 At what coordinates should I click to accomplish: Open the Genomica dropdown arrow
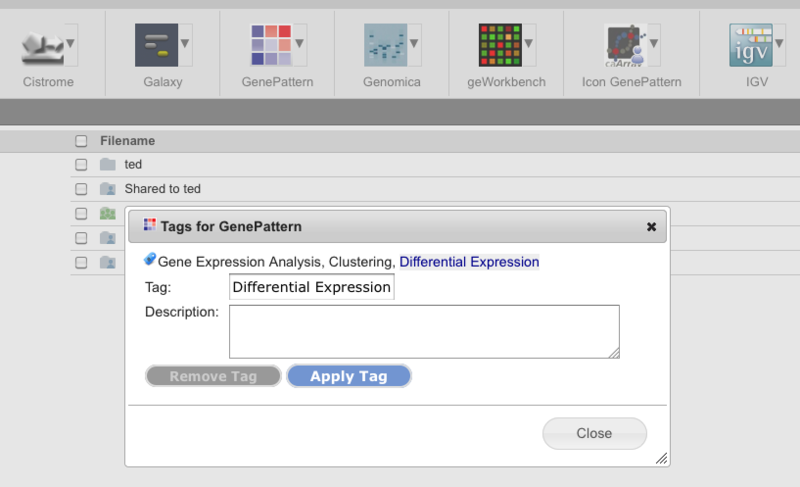pos(414,43)
